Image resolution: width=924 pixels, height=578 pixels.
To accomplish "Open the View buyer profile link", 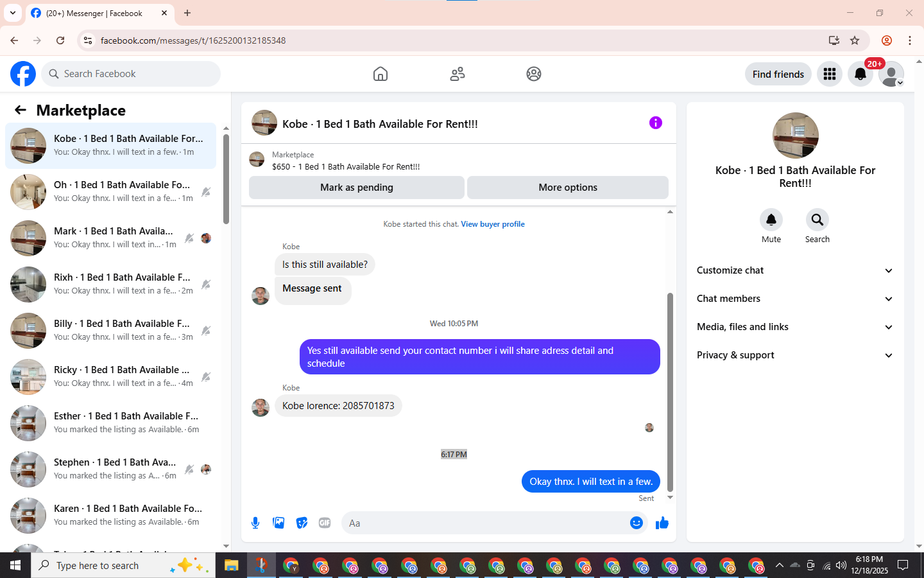I will [493, 224].
